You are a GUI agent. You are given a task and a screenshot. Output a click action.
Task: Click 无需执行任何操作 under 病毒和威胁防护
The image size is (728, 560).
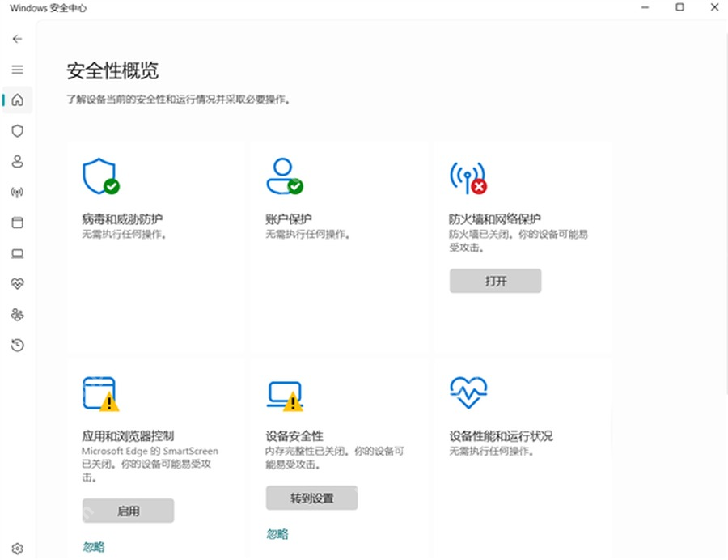click(x=124, y=234)
